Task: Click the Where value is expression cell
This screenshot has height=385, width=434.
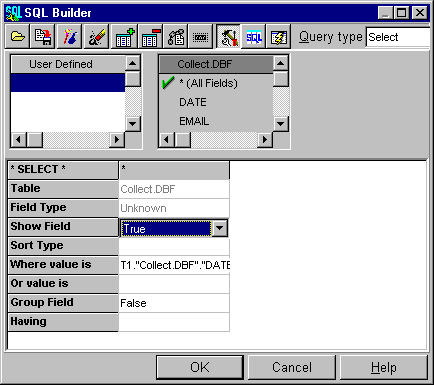Action: coord(174,265)
